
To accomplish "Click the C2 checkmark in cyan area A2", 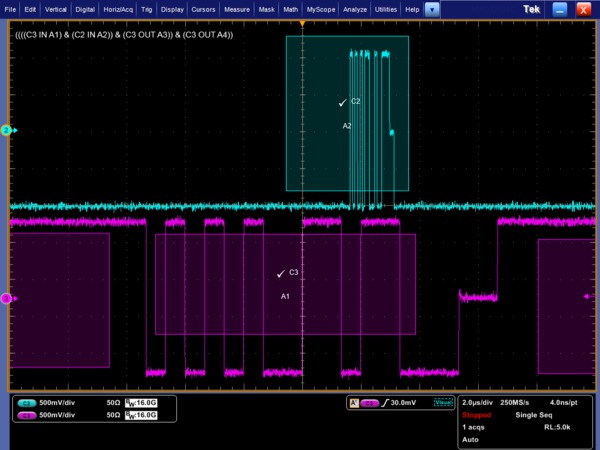I will 343,102.
